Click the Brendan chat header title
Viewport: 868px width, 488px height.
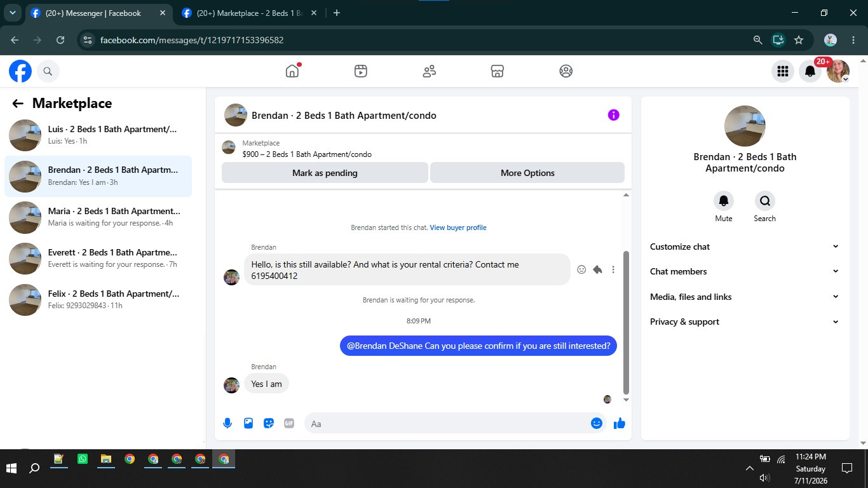[x=344, y=116]
